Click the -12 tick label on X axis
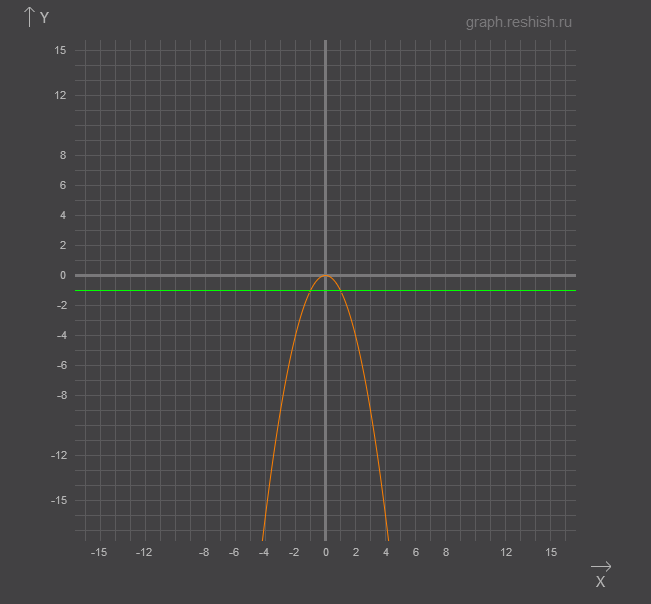Screen dimensions: 651x604 pos(144,552)
